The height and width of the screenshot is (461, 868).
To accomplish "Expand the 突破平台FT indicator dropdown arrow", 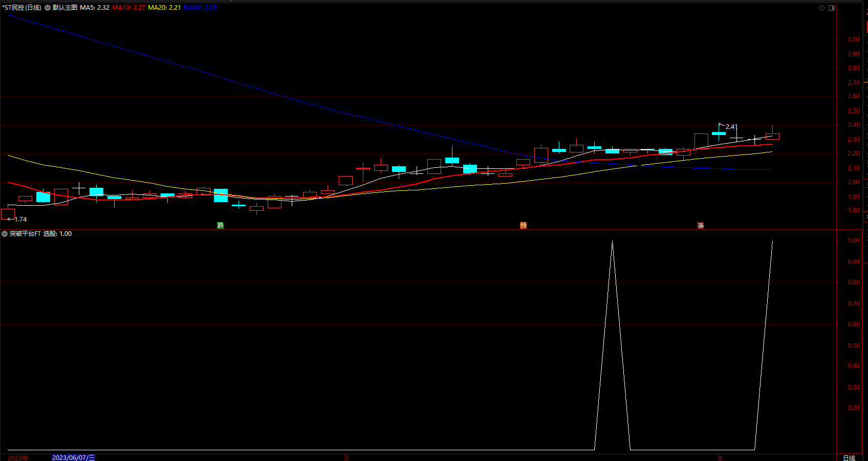I will (x=5, y=234).
